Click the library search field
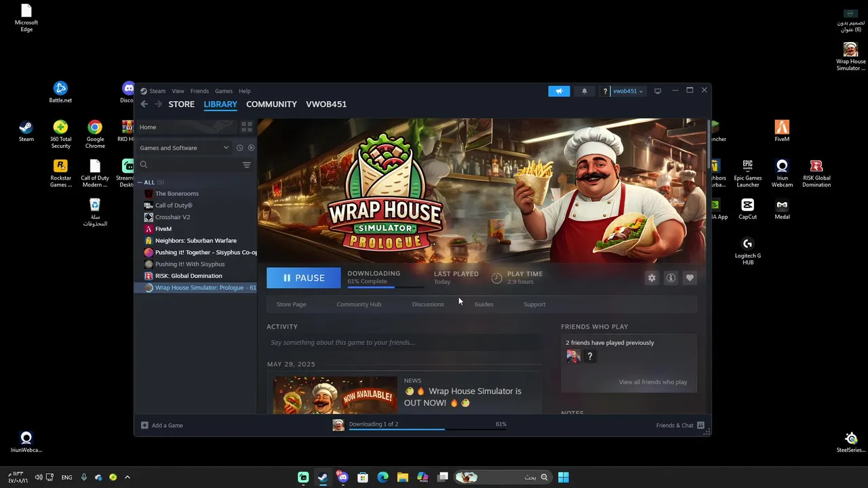This screenshot has height=488, width=868. pos(189,165)
